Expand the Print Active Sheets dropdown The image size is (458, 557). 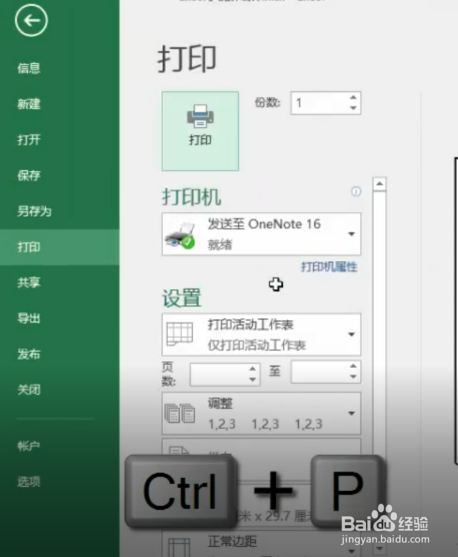coord(262,334)
